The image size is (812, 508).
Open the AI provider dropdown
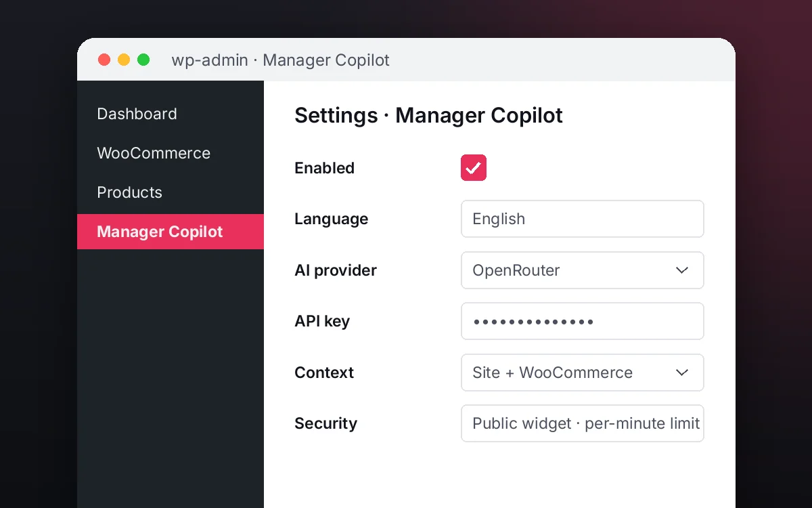tap(583, 270)
